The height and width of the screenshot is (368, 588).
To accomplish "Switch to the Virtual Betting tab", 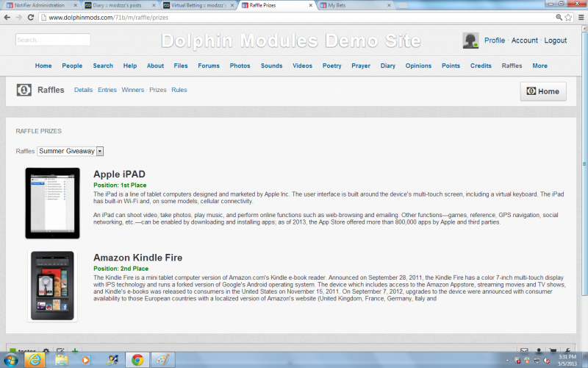I will point(198,5).
